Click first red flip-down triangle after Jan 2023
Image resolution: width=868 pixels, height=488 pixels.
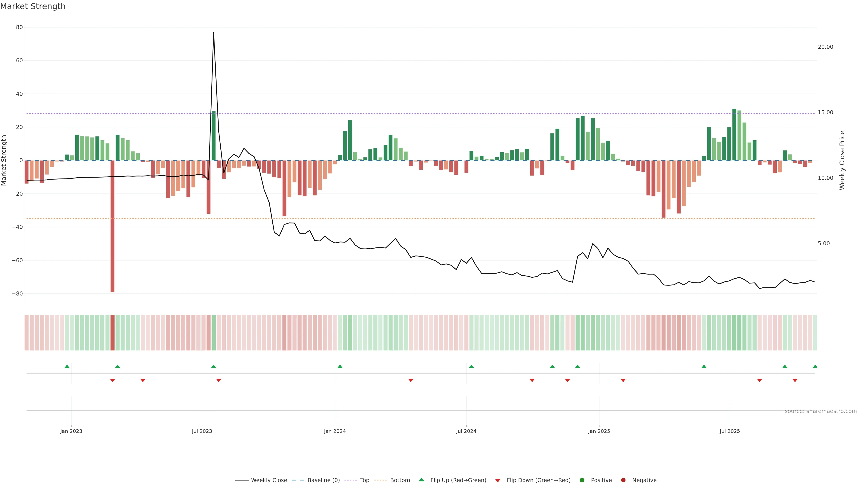click(x=113, y=380)
